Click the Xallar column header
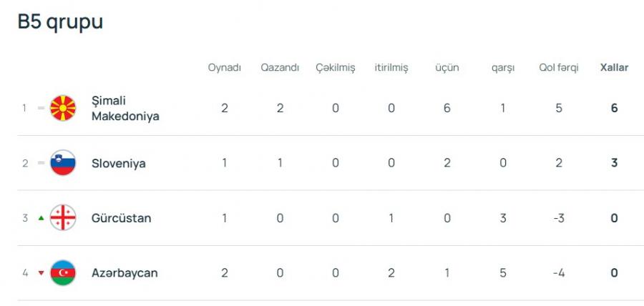Screen dimensions: 644x306 614,68
